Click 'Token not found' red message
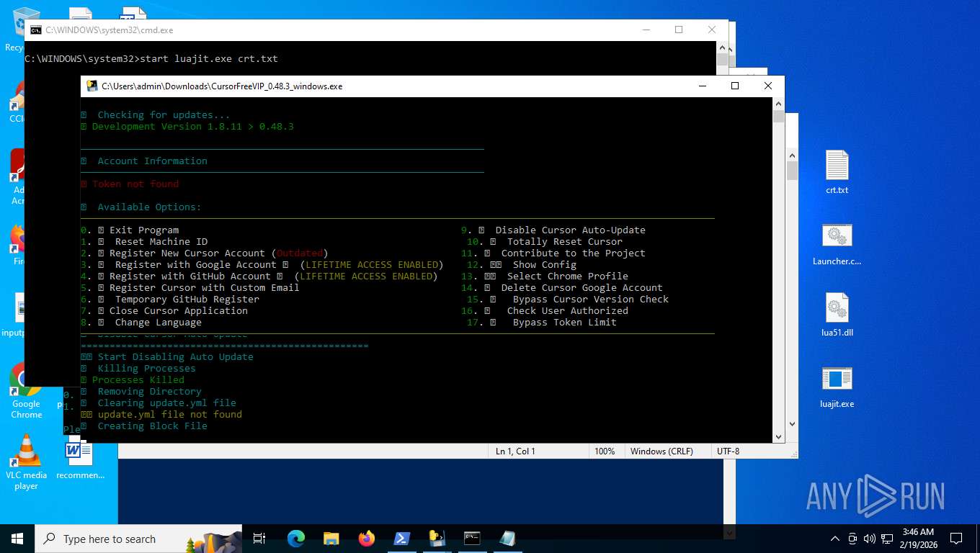This screenshot has width=980, height=553. click(x=135, y=184)
